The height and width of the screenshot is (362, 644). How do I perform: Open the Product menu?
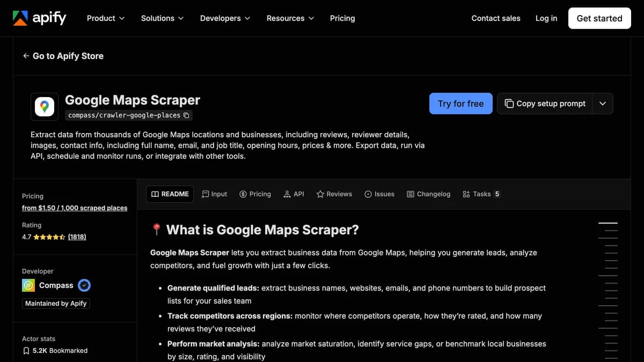coord(106,18)
